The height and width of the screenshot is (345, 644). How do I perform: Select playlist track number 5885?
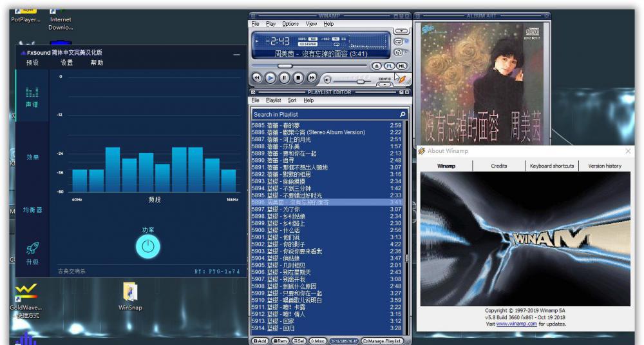327,125
